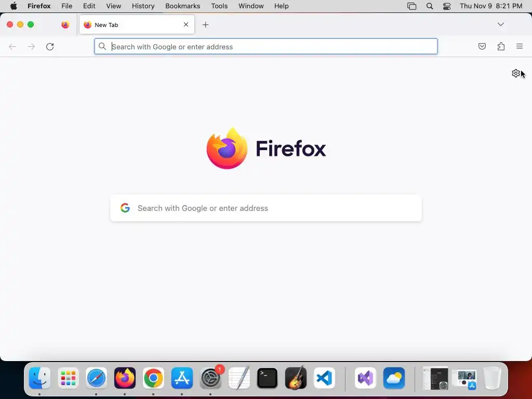
Task: Click the address bar magnifier icon
Action: pos(102,46)
